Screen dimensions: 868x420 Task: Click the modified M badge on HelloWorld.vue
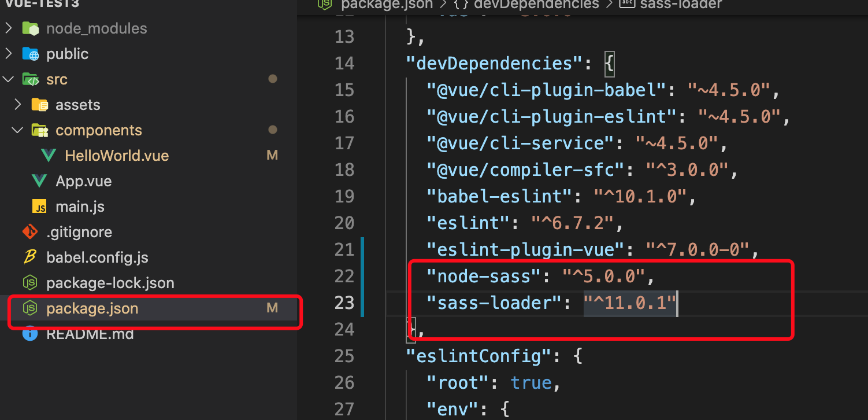pos(272,155)
